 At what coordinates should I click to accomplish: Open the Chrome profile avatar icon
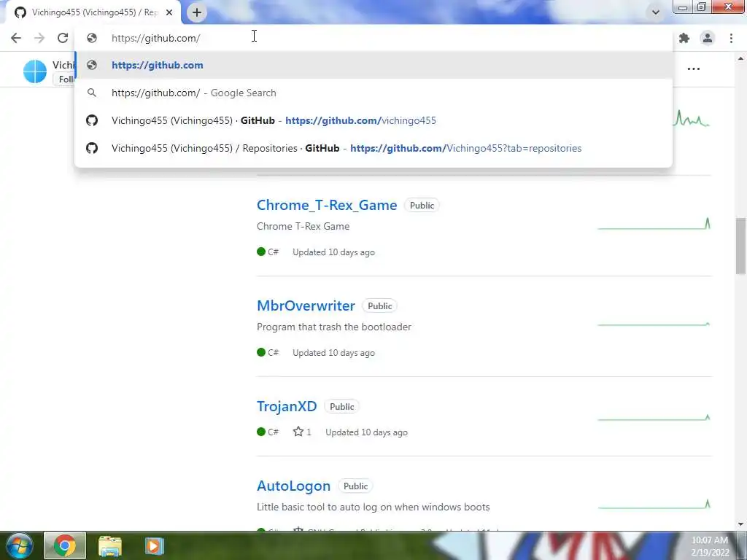click(x=708, y=38)
